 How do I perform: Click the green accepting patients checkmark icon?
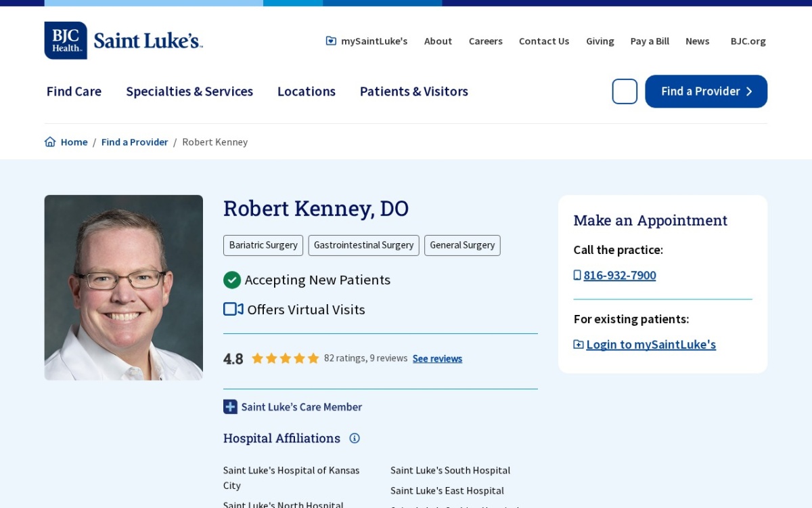pos(232,280)
